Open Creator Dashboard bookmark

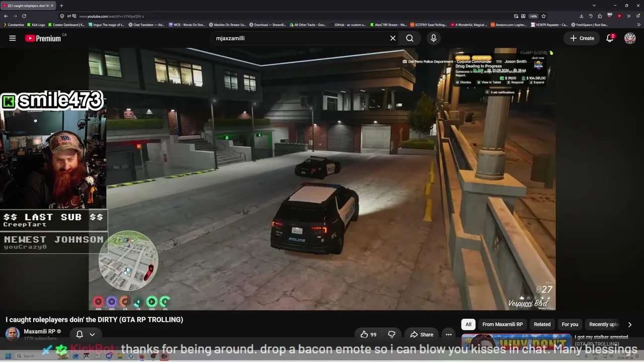(x=66, y=25)
